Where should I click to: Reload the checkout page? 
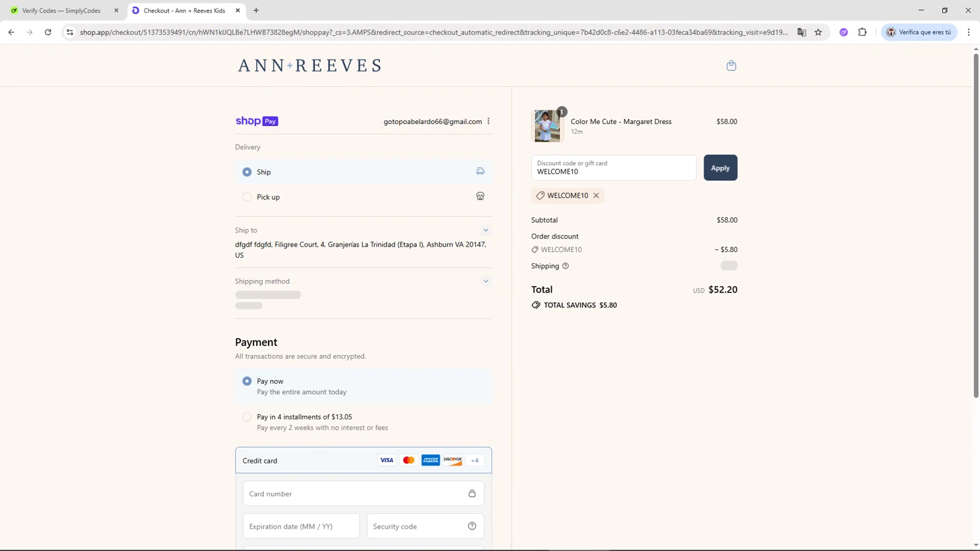[x=48, y=32]
